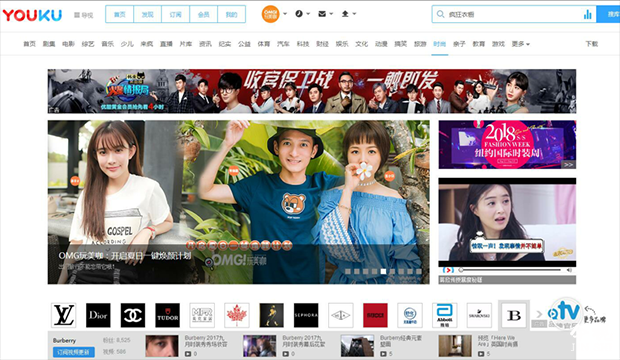Show next brands with right chevron
Viewport: 620px width, 360px height.
[x=539, y=315]
